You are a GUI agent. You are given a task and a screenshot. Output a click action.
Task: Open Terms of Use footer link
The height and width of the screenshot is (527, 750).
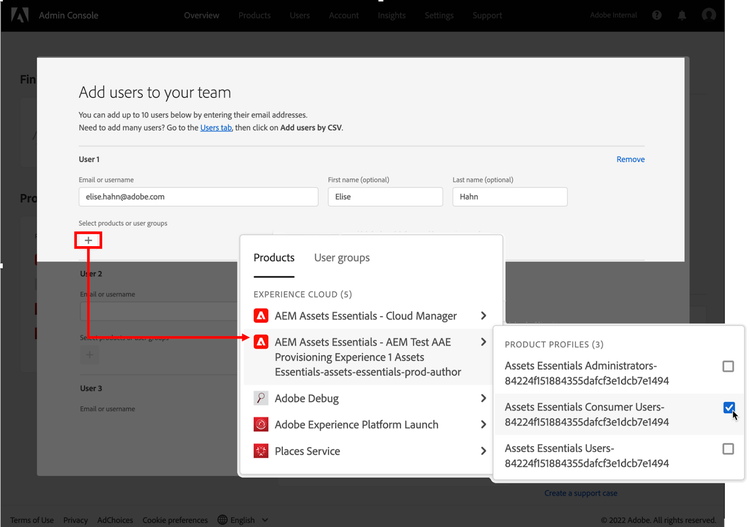coord(32,520)
